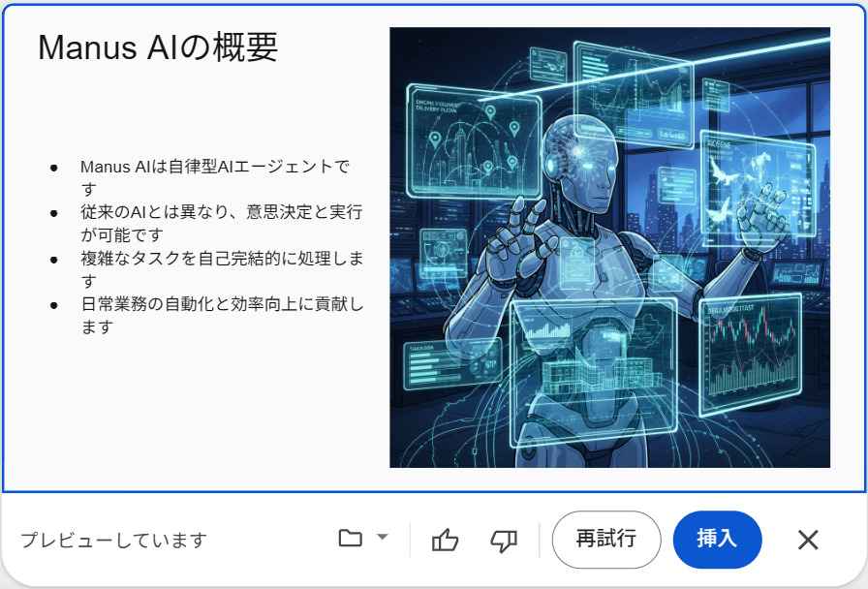
Task: Click the first bullet about 自律型AIエージェント
Action: pyautogui.click(x=215, y=177)
